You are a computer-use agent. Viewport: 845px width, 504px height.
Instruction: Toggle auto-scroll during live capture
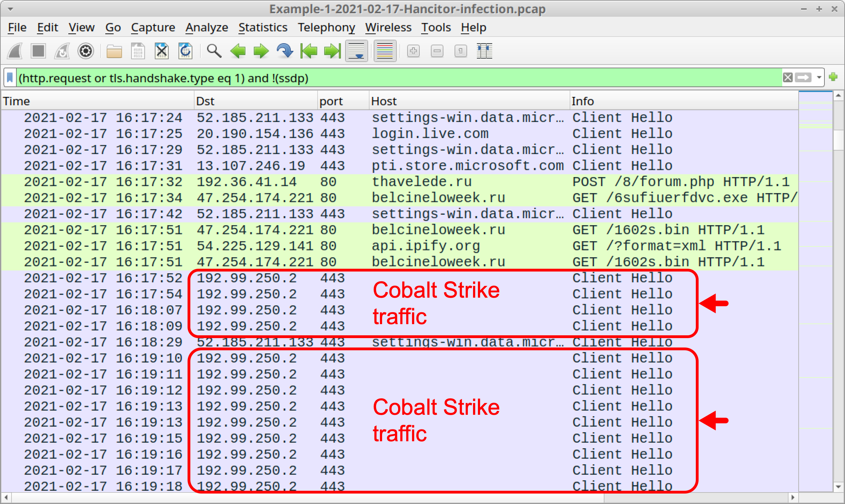[357, 51]
